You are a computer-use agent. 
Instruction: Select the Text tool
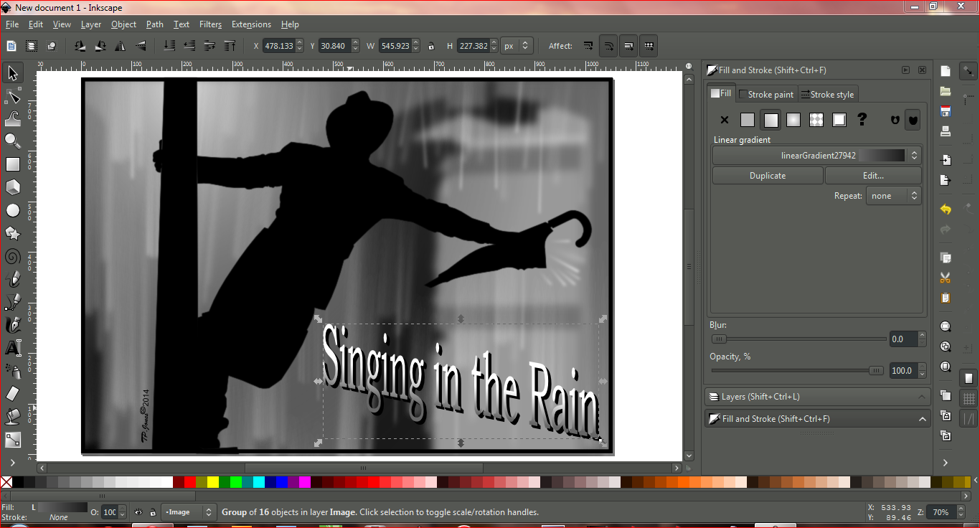point(13,348)
